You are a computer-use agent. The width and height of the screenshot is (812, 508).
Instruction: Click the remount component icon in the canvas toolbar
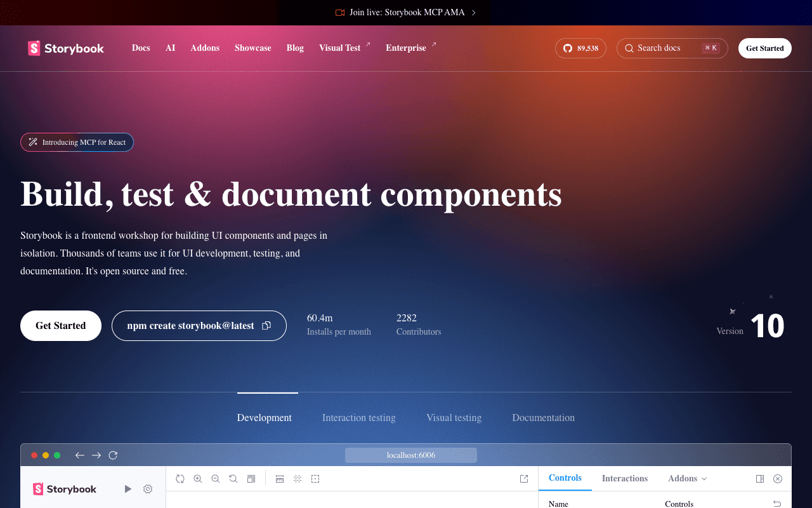(x=180, y=479)
